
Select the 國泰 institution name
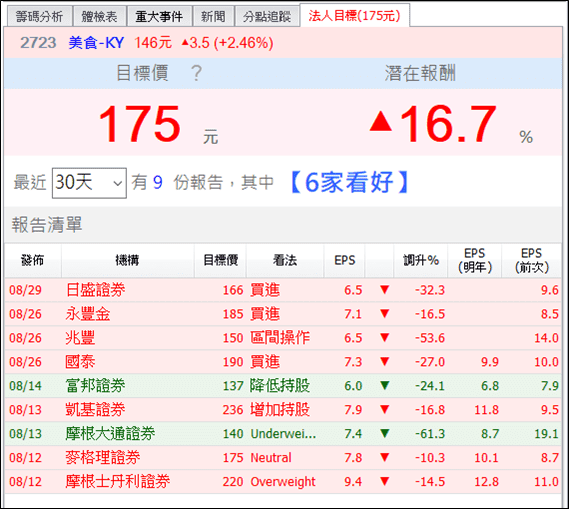80,362
